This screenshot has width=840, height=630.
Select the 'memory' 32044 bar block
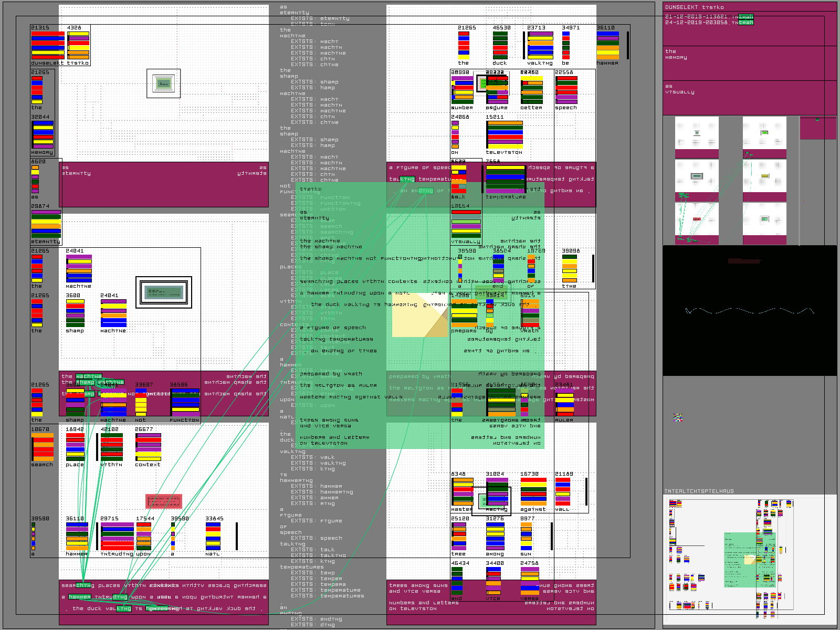point(43,135)
